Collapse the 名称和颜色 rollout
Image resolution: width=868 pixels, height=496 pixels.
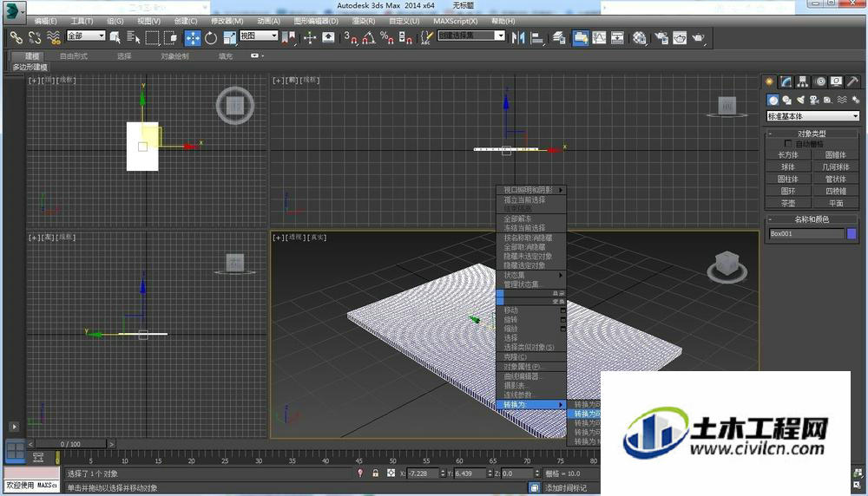pyautogui.click(x=812, y=219)
